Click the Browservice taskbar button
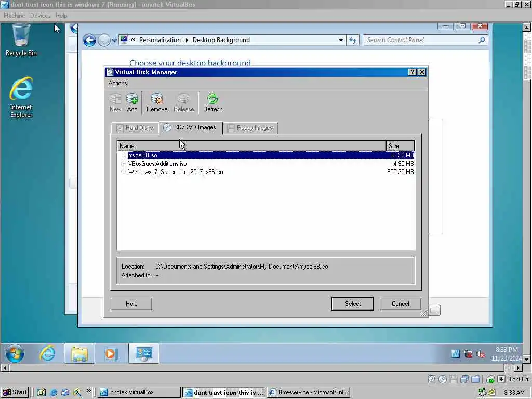 click(x=308, y=392)
